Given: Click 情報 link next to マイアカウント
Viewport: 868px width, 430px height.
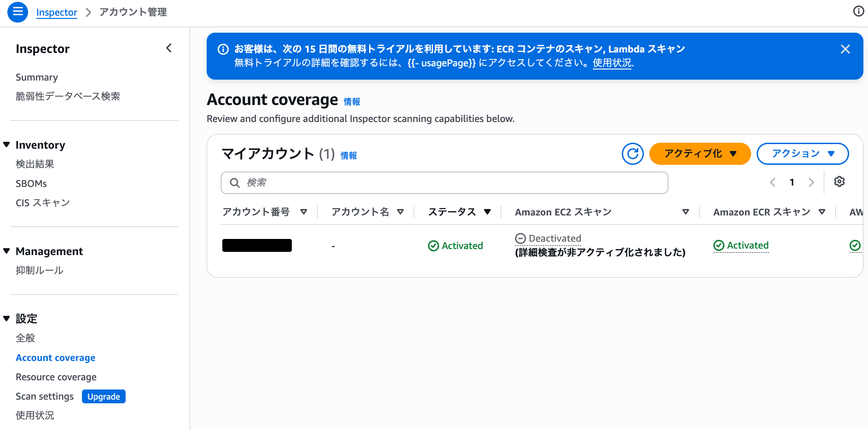Looking at the screenshot, I should coord(349,156).
